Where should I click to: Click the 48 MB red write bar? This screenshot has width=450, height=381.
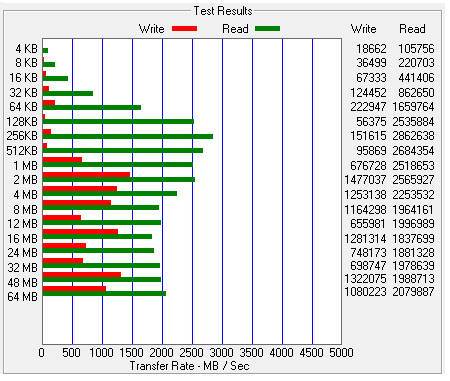pyautogui.click(x=82, y=275)
